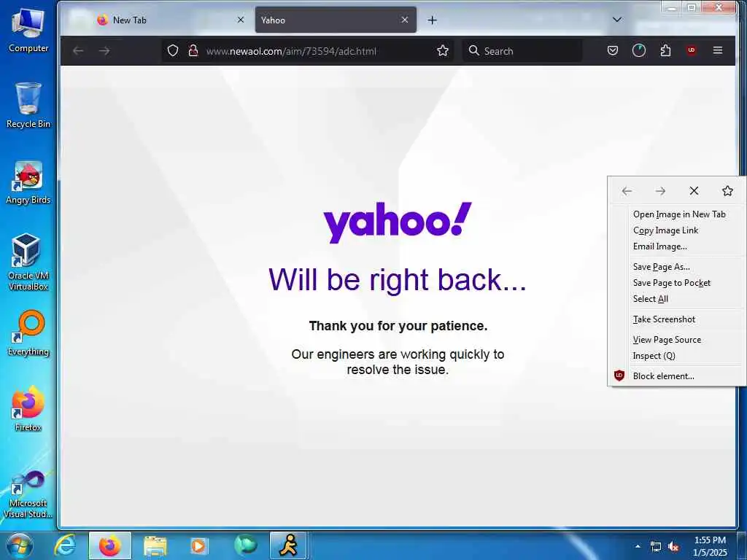
Task: Select the Angry Birds desktop shortcut
Action: click(28, 182)
